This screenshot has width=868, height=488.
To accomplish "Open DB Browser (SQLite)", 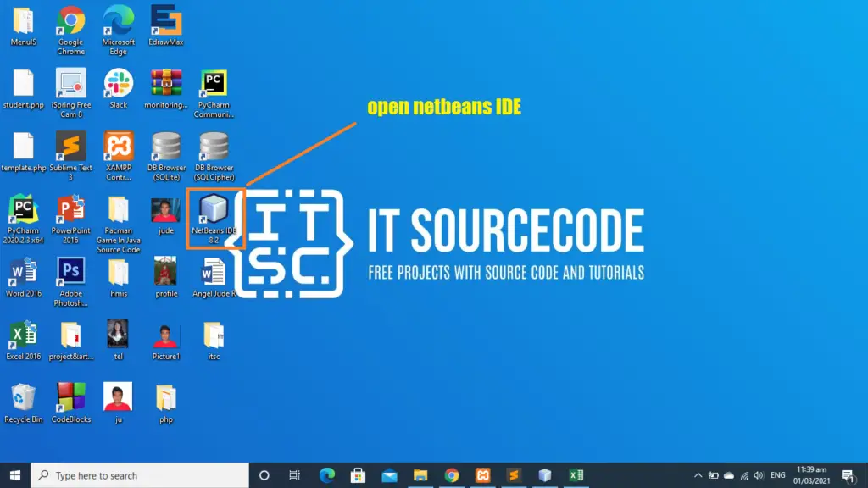I will [166, 148].
